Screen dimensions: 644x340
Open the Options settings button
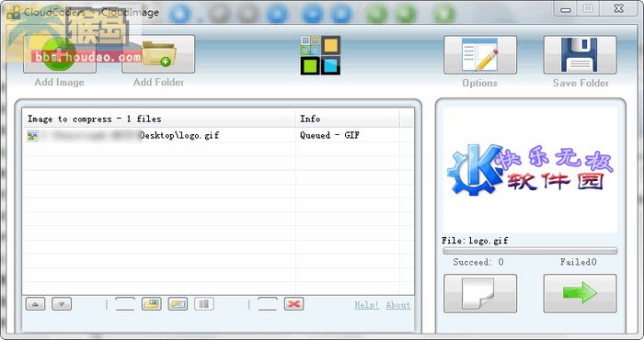[x=479, y=54]
